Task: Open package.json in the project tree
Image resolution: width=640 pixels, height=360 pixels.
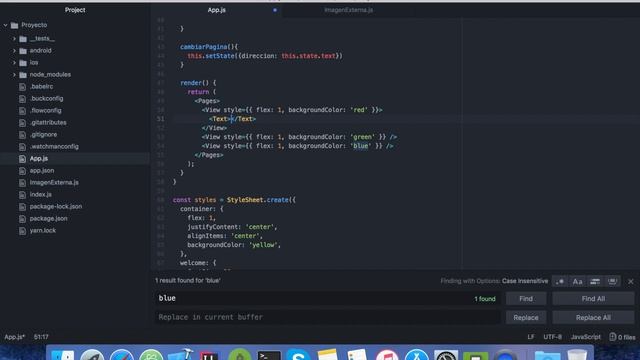Action: click(48, 218)
